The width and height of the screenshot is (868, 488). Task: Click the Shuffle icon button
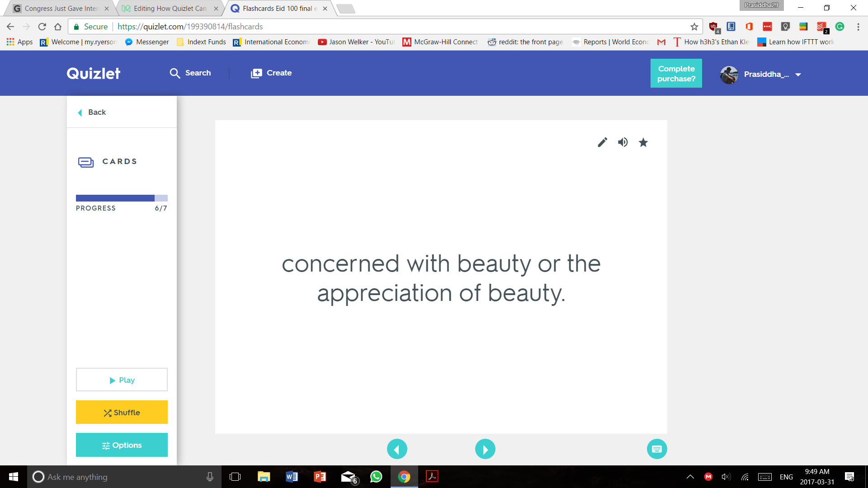pyautogui.click(x=122, y=413)
